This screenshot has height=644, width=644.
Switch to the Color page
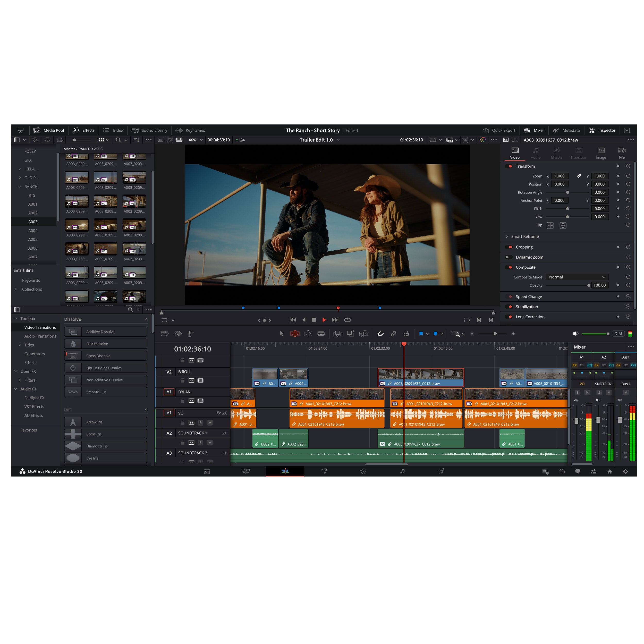(x=363, y=471)
